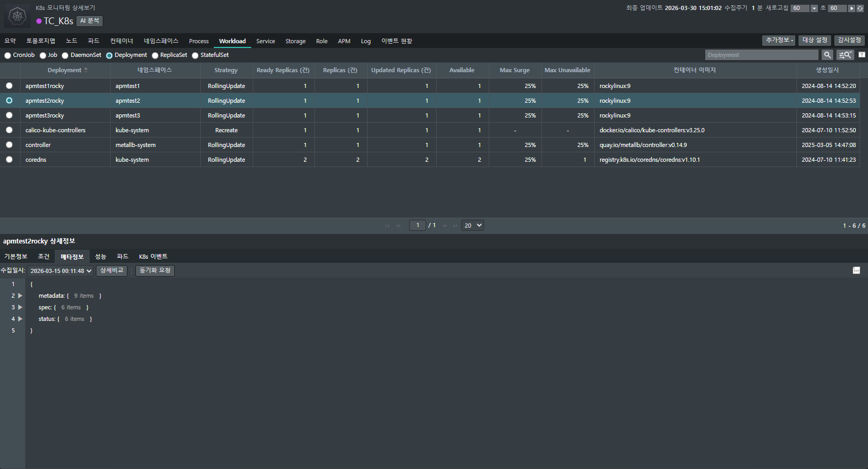Select the coredns row radio button

click(x=9, y=159)
